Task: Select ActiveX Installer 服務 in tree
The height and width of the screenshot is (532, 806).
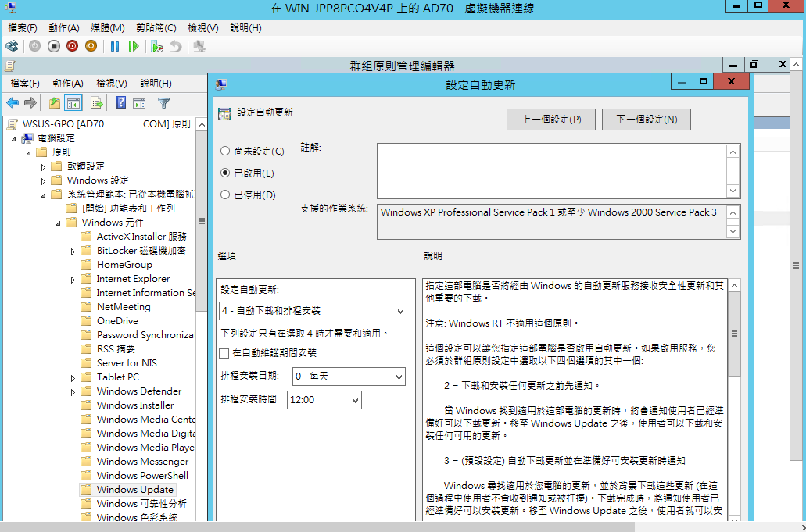Action: (141, 237)
